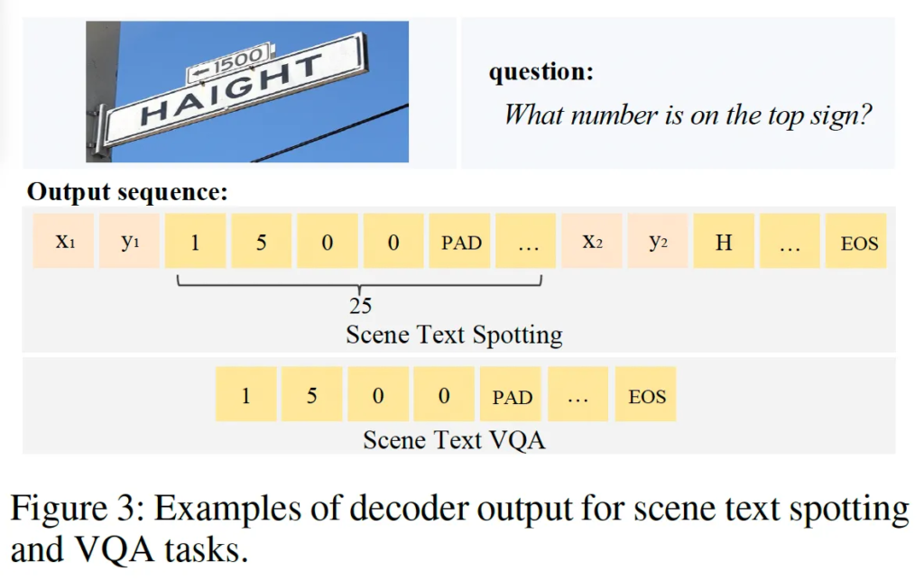Click EOS token in the spotting row
The height and width of the screenshot is (580, 924).
855,242
